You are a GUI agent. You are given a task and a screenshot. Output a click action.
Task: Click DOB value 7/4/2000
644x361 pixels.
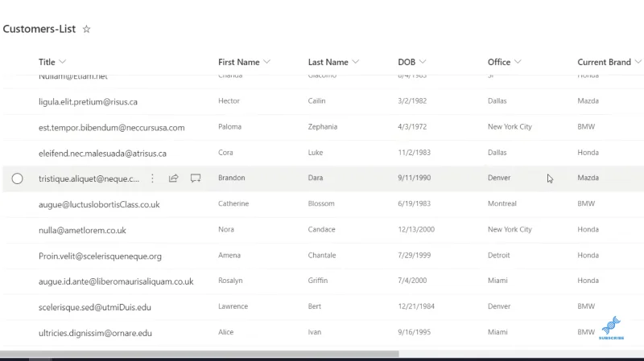(412, 281)
